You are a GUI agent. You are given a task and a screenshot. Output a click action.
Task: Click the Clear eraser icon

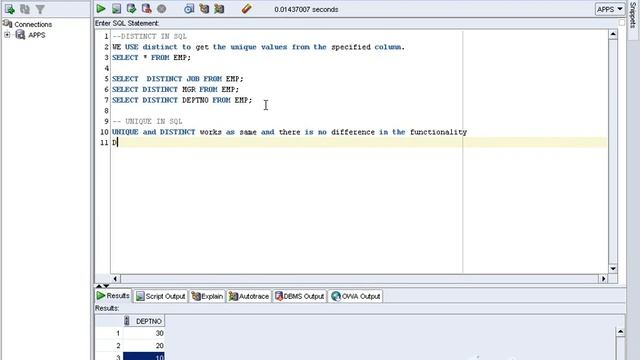(x=247, y=9)
